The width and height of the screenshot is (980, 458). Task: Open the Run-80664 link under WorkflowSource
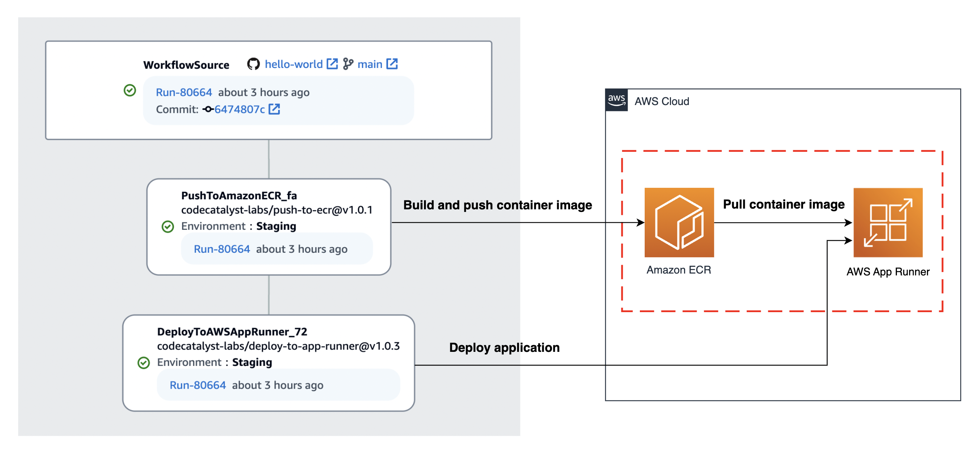click(x=184, y=92)
